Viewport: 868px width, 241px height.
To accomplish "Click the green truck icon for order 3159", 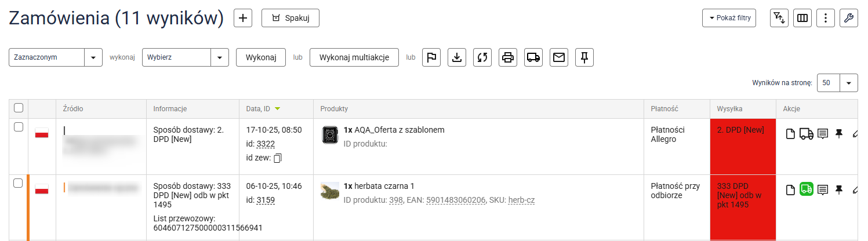I will (806, 189).
